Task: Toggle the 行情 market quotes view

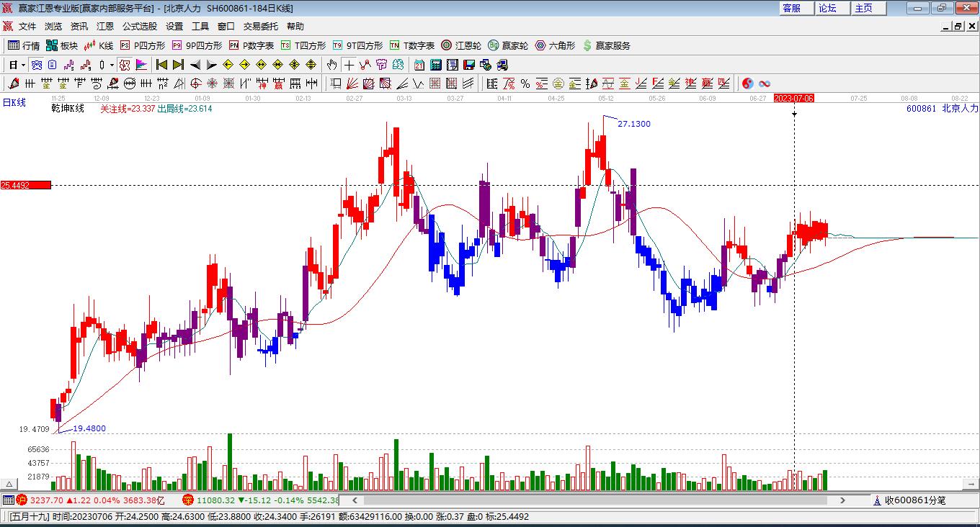Action: pyautogui.click(x=23, y=45)
